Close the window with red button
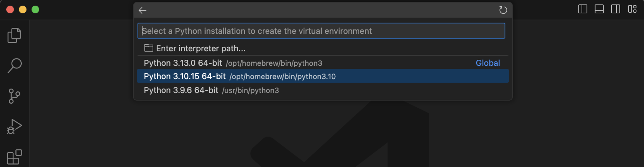 10,9
